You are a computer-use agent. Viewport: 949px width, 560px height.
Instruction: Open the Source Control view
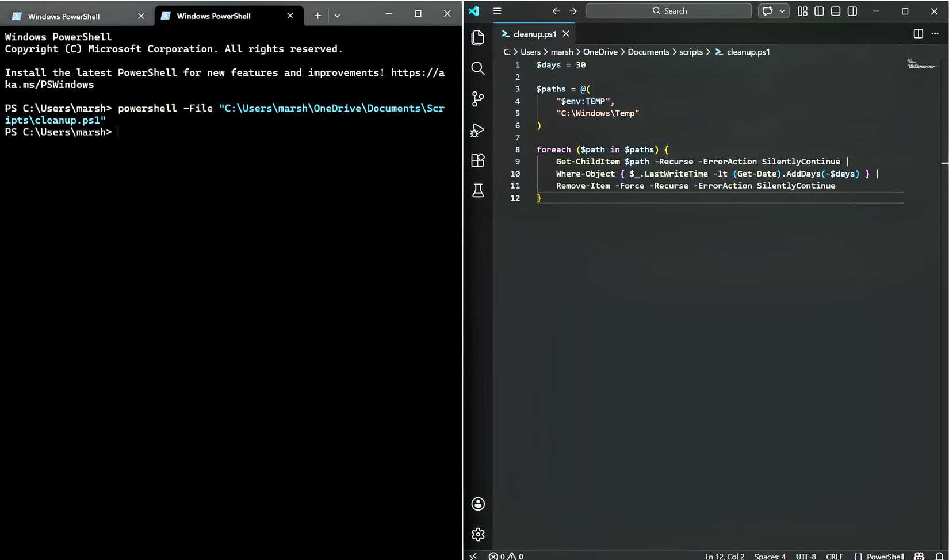click(477, 99)
